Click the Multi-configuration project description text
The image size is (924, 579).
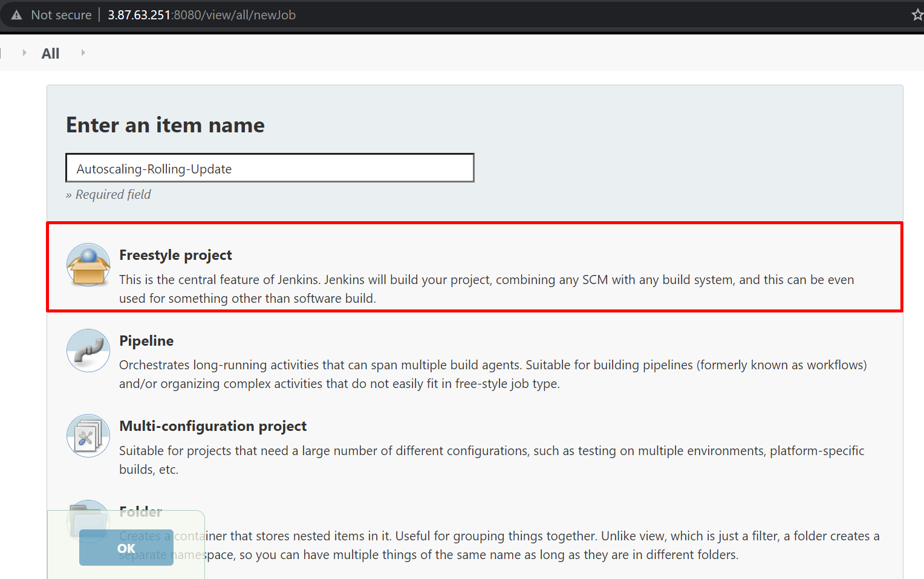[x=492, y=460]
